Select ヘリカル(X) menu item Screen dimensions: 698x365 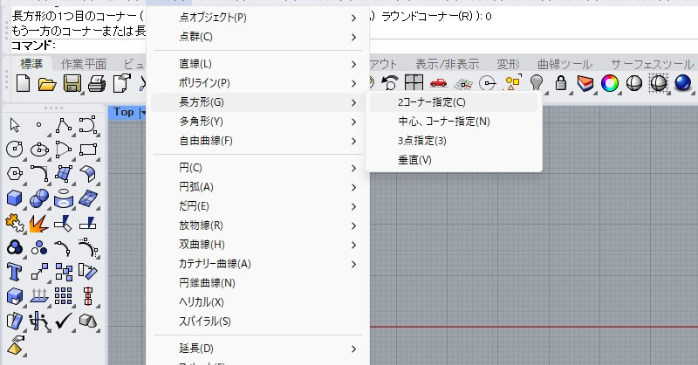pos(257,302)
